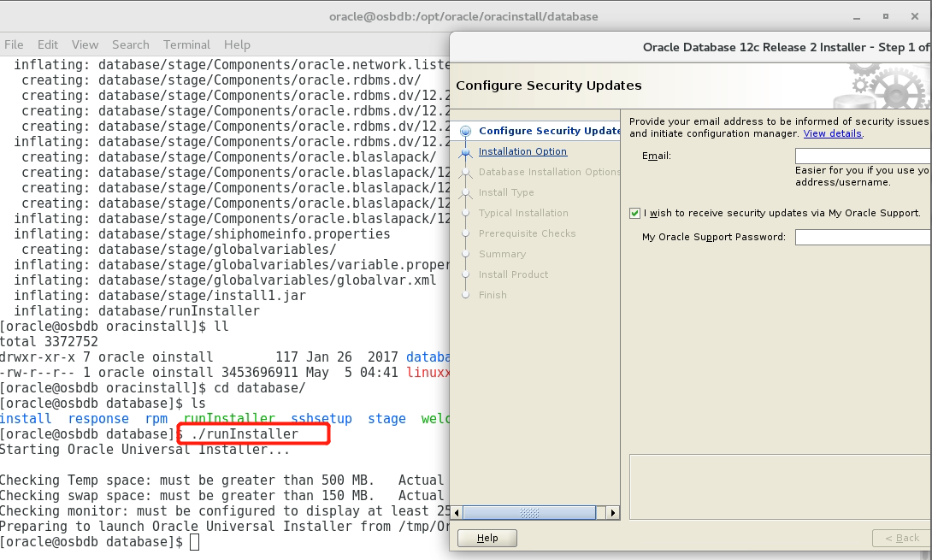Image resolution: width=932 pixels, height=560 pixels.
Task: Click the 'response' directory name in the terminal
Action: point(98,419)
